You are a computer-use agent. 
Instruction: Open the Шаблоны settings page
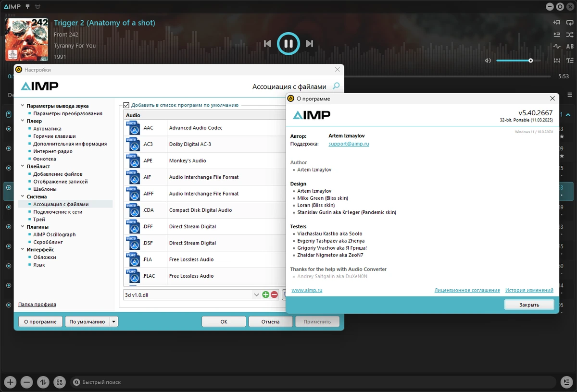coord(45,189)
